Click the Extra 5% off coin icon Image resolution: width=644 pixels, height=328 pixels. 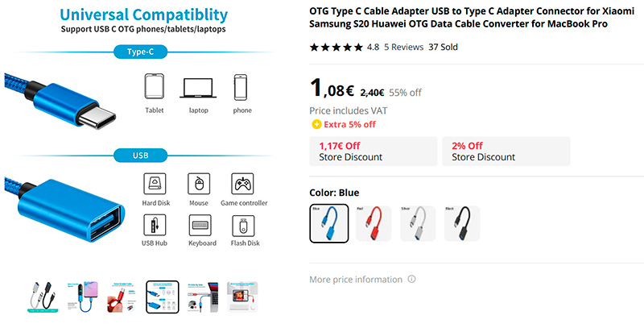316,125
